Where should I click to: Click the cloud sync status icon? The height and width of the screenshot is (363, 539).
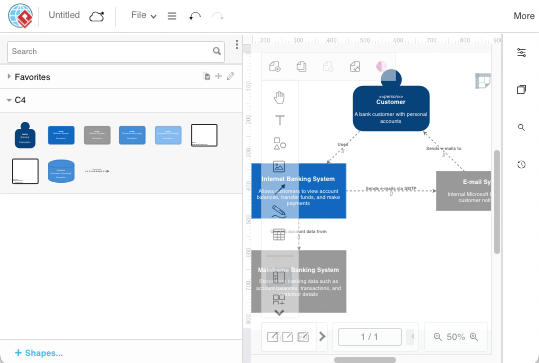pos(97,16)
